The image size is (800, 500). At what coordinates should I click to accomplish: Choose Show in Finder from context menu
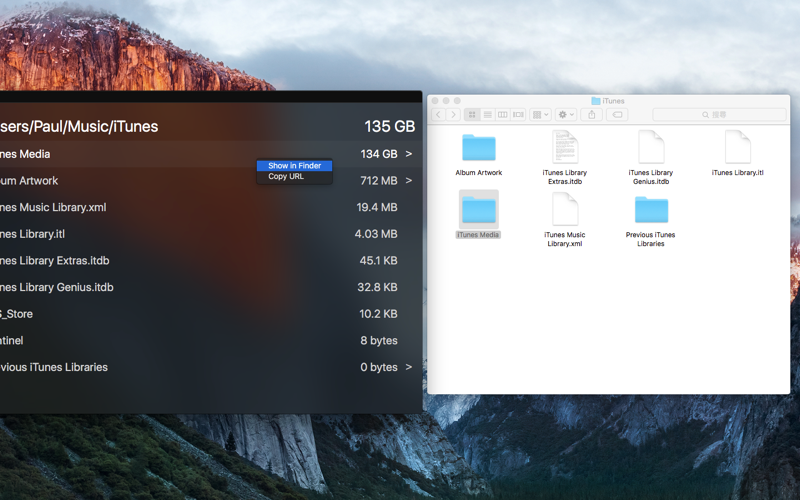(294, 166)
